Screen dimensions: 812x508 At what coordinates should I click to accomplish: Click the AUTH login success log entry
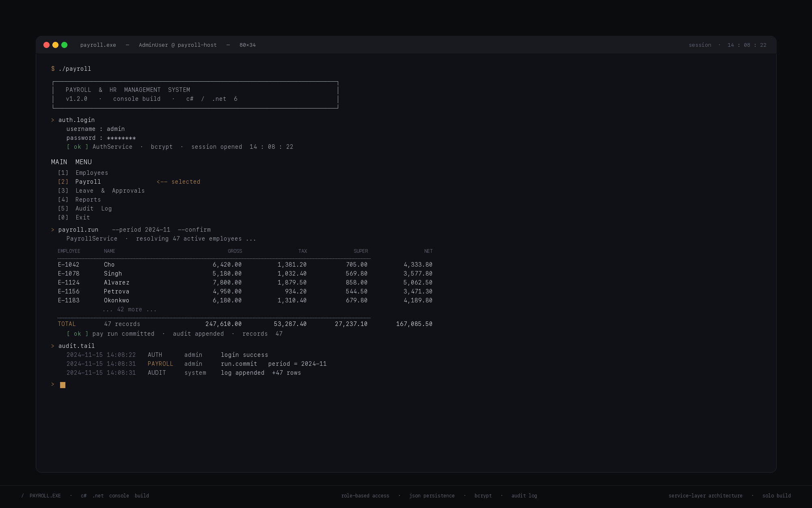coord(167,355)
